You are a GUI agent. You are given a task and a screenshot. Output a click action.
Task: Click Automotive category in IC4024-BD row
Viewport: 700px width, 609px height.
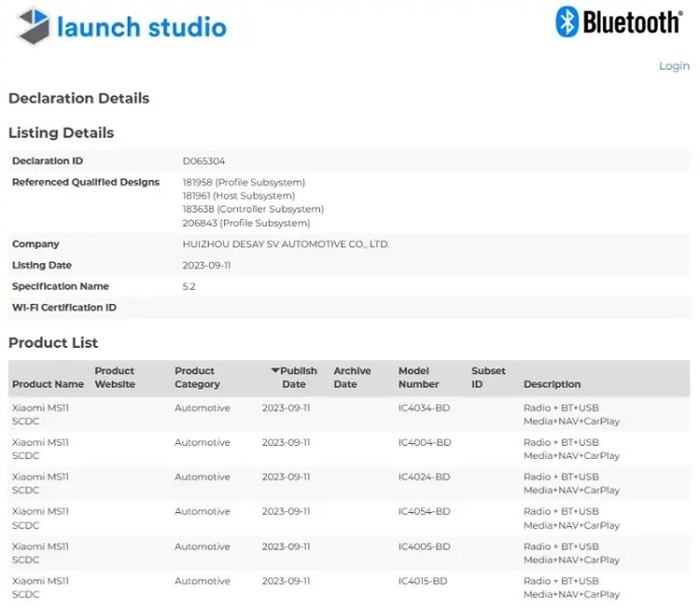point(203,477)
